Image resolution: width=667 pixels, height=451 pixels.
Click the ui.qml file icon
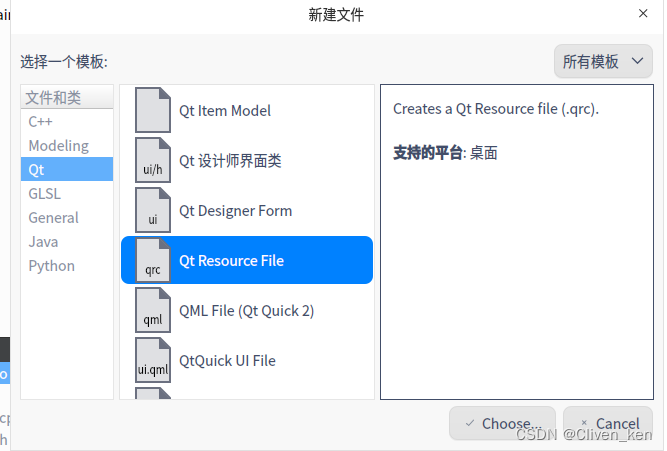coord(153,360)
